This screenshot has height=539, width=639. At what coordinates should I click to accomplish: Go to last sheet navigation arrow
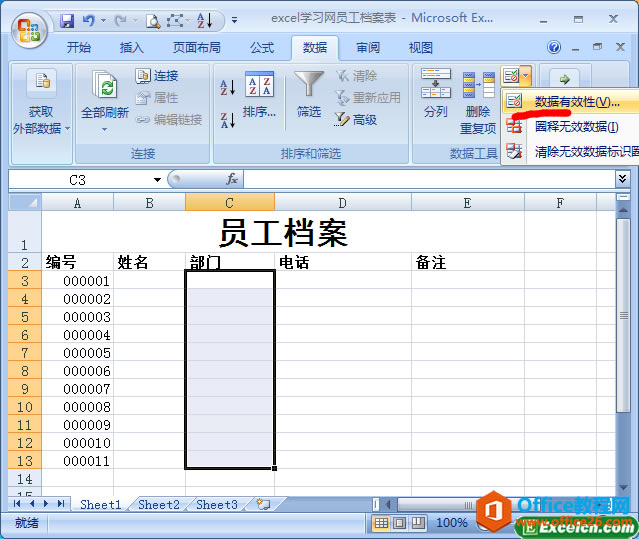coord(61,504)
